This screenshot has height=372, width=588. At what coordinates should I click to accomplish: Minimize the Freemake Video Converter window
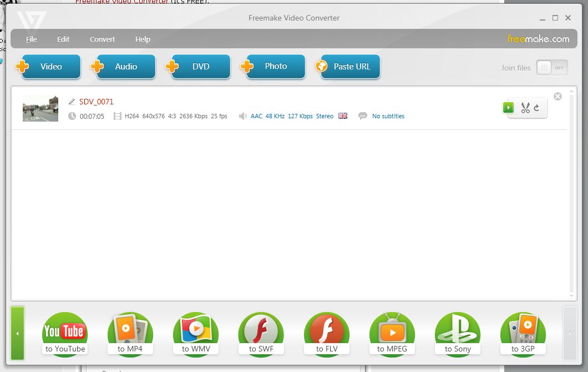point(543,18)
